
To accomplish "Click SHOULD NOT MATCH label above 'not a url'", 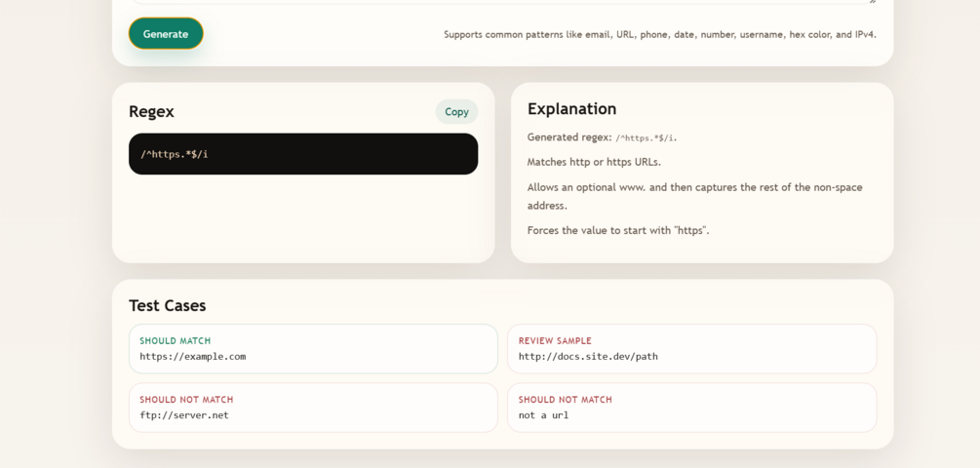I will tap(565, 400).
